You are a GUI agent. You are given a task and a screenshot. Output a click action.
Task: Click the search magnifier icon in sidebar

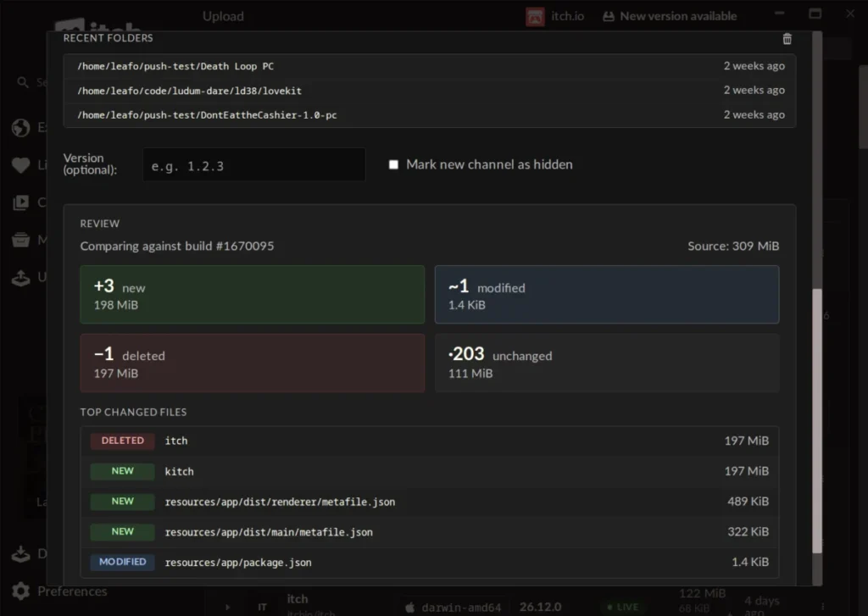tap(23, 82)
